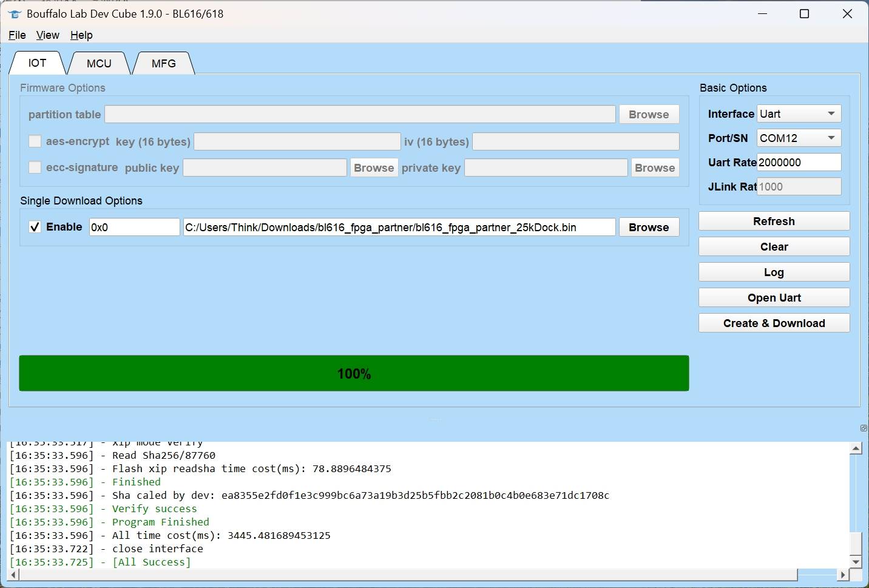Click the 'close interface' log line
Image resolution: width=869 pixels, height=588 pixels.
click(106, 549)
